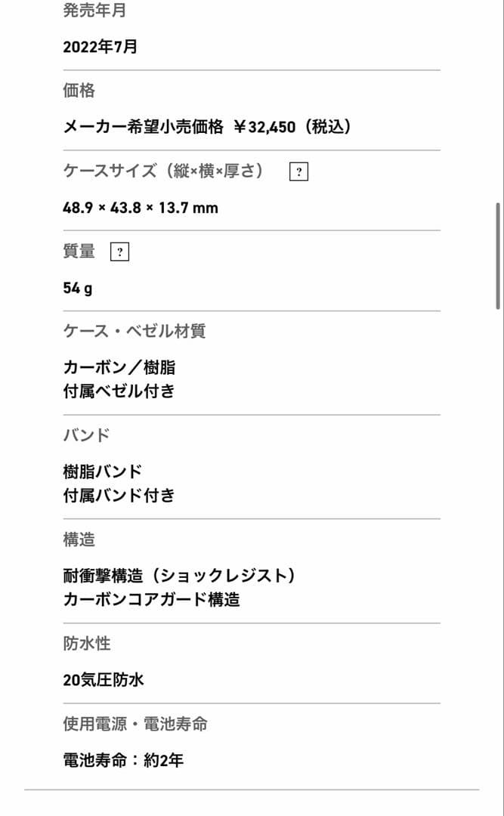The height and width of the screenshot is (816, 504).
Task: Click the 耐衝撃構造(ショックレジスト) text
Action: (180, 576)
